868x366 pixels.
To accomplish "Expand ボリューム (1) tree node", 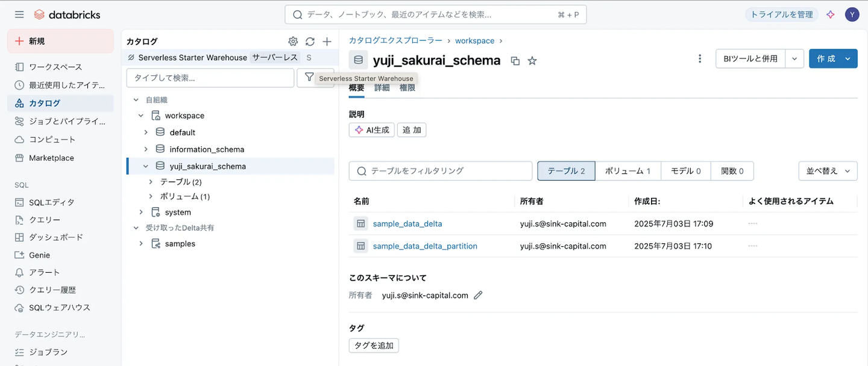I will 151,196.
